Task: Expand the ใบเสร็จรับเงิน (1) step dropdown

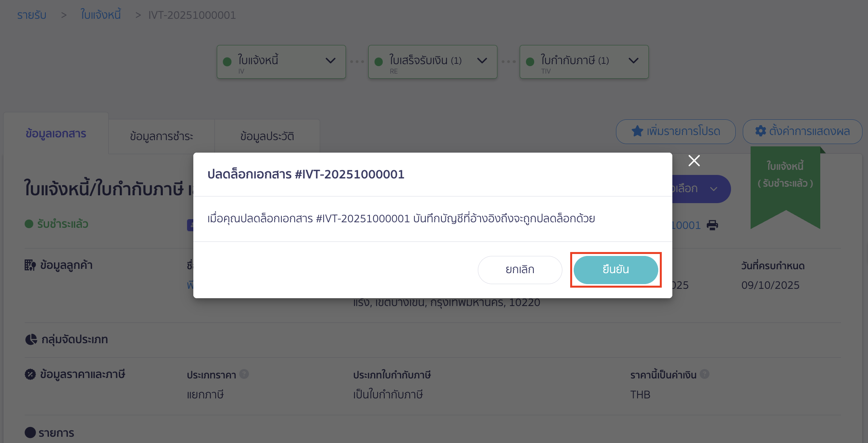Action: point(482,61)
